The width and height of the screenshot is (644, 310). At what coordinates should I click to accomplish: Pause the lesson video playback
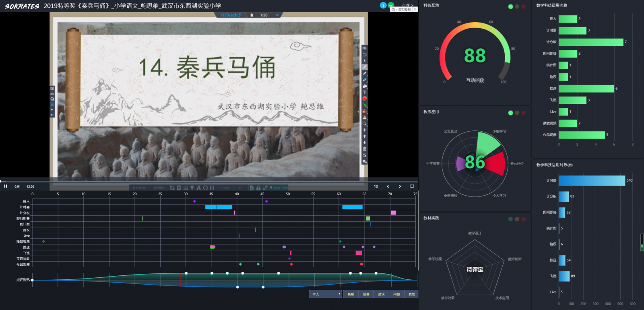click(6, 186)
